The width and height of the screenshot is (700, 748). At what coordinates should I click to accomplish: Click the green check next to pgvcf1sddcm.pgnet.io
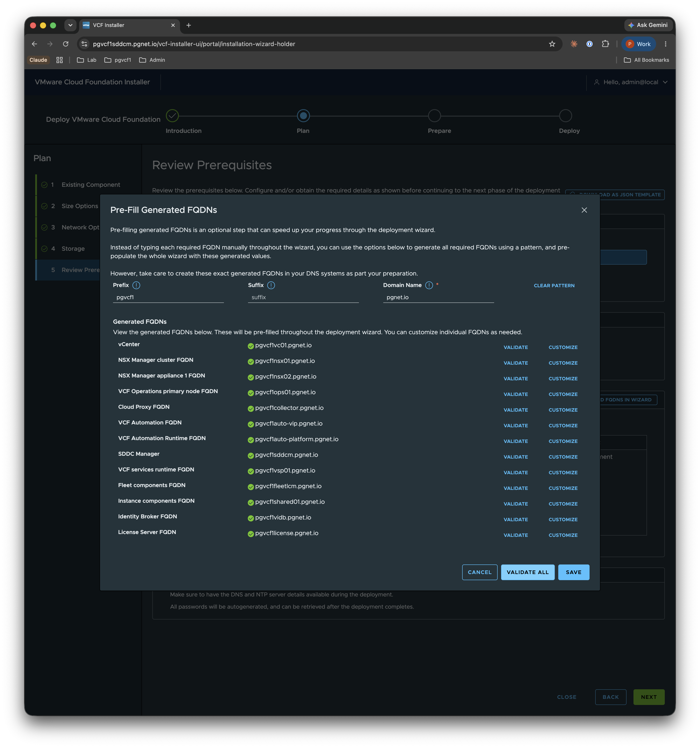pyautogui.click(x=250, y=456)
